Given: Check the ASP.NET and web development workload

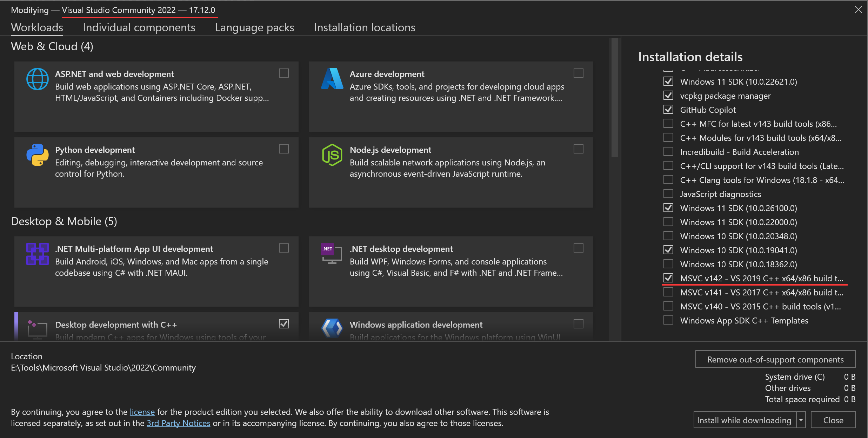Looking at the screenshot, I should 284,73.
